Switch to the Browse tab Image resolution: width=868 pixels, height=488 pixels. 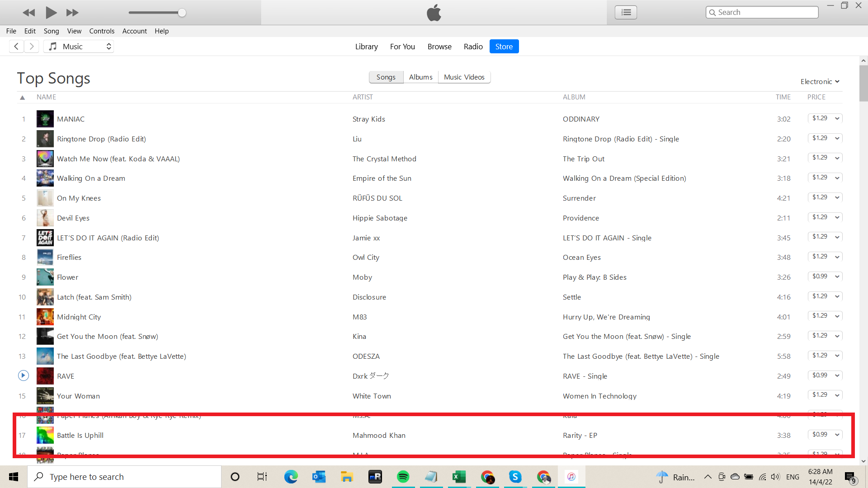[x=439, y=47]
